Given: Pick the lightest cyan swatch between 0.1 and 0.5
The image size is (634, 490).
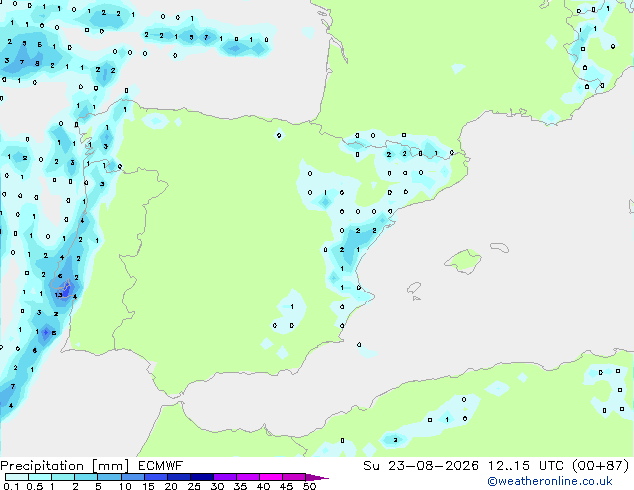Looking at the screenshot, I should 17,477.
